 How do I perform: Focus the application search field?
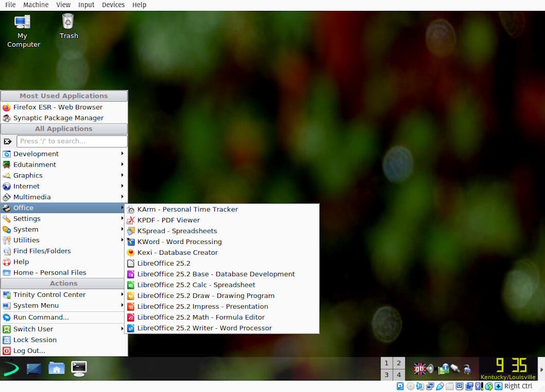click(71, 141)
